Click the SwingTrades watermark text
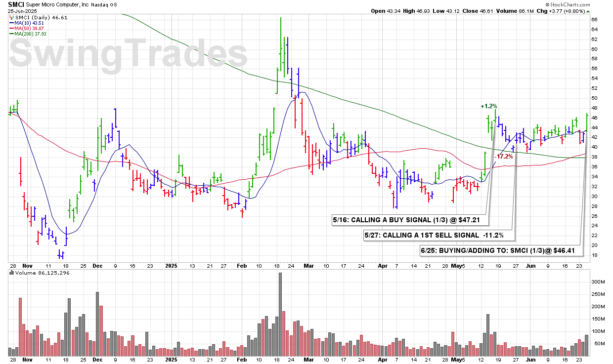The height and width of the screenshot is (364, 613). pos(129,53)
